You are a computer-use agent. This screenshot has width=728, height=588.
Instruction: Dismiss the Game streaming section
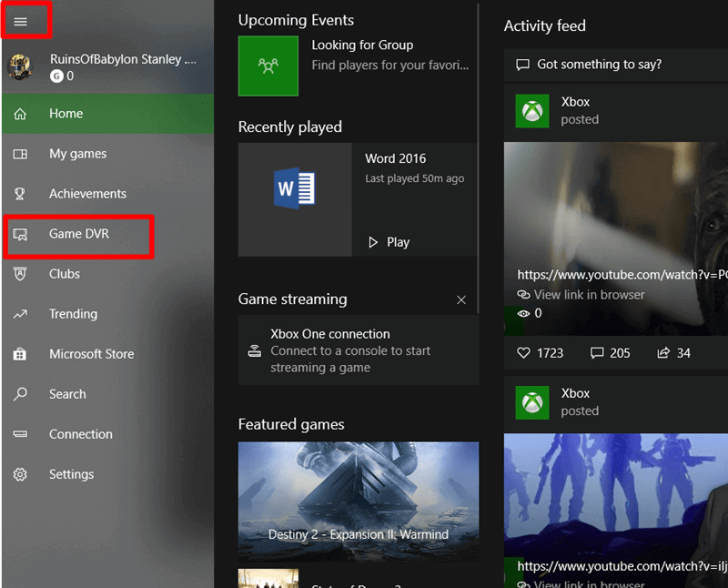coord(461,299)
